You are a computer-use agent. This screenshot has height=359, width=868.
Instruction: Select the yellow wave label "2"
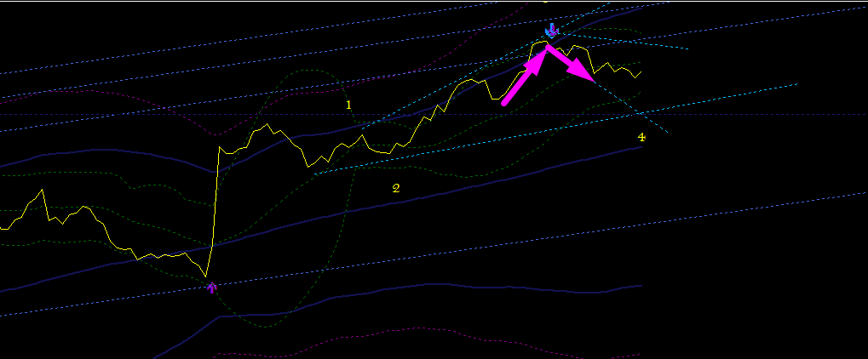(396, 188)
